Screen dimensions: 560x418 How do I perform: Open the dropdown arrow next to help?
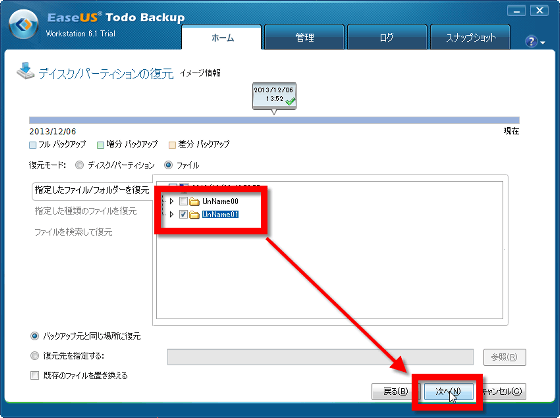[x=543, y=43]
